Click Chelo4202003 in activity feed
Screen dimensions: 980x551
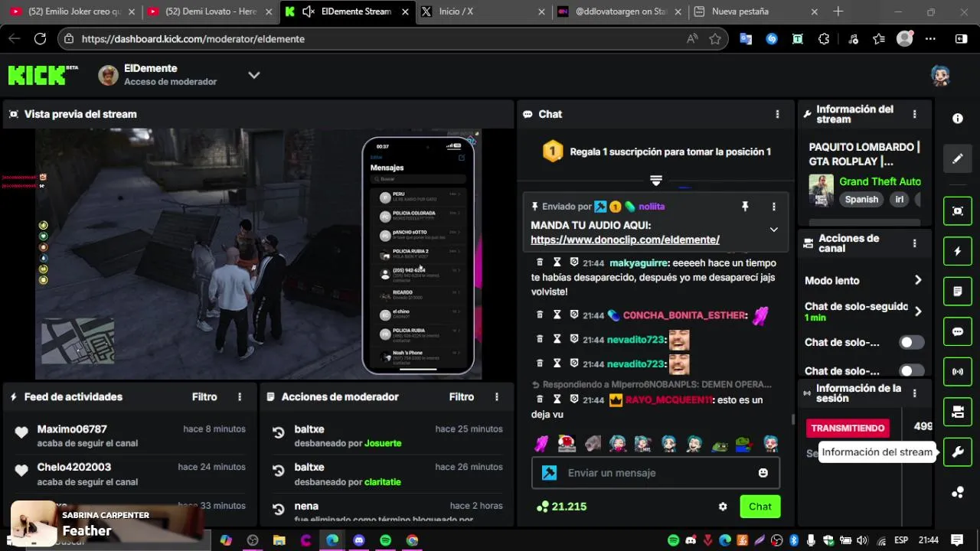pyautogui.click(x=74, y=467)
